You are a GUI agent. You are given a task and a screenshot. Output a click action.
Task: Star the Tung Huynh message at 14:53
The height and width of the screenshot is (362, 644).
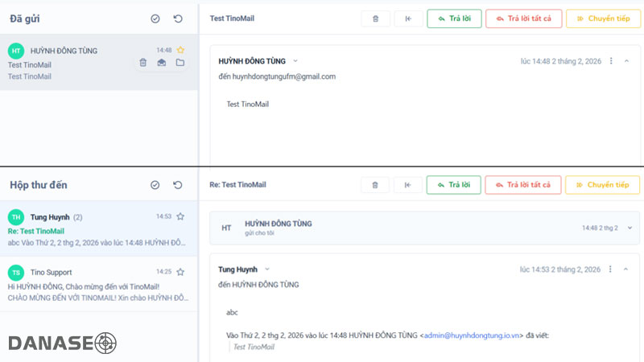pos(180,216)
